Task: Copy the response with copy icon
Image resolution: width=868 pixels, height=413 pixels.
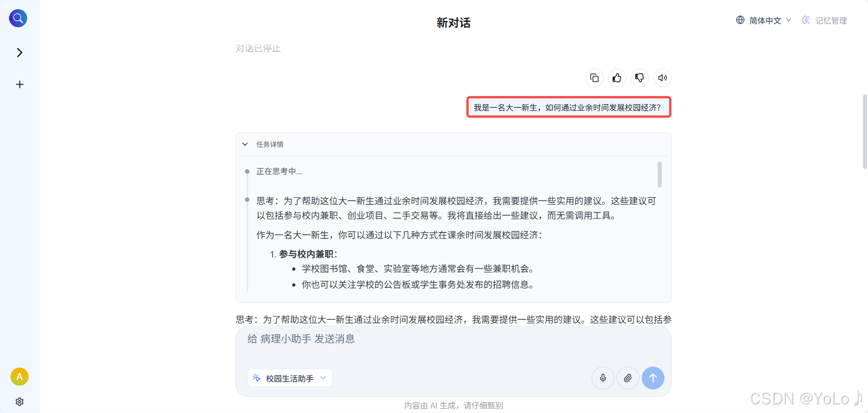Action: tap(594, 78)
